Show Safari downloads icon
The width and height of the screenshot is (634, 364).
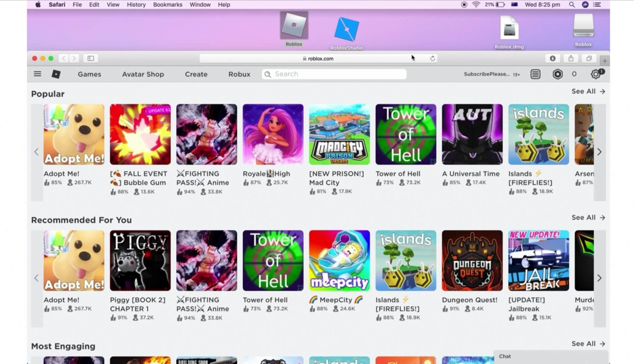[553, 58]
